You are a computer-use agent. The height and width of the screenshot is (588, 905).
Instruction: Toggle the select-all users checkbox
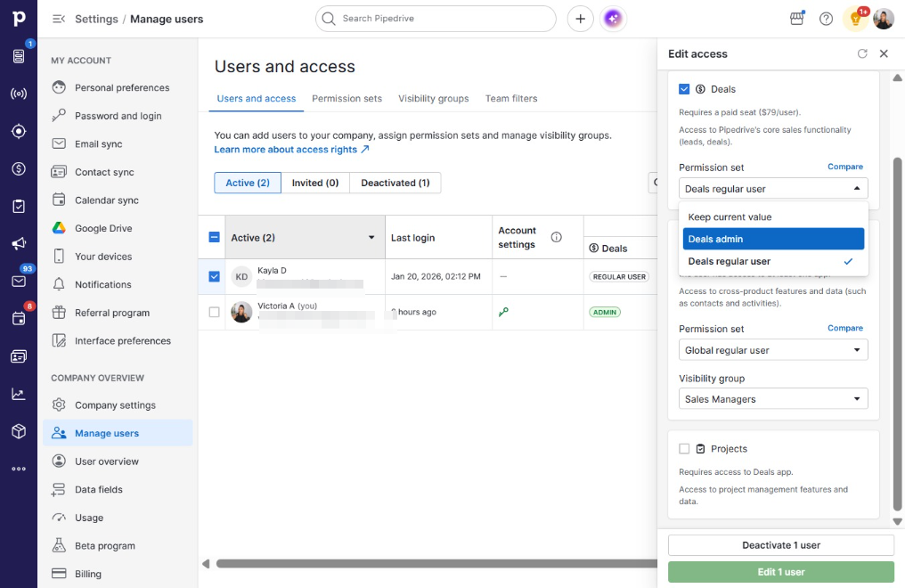tap(214, 237)
